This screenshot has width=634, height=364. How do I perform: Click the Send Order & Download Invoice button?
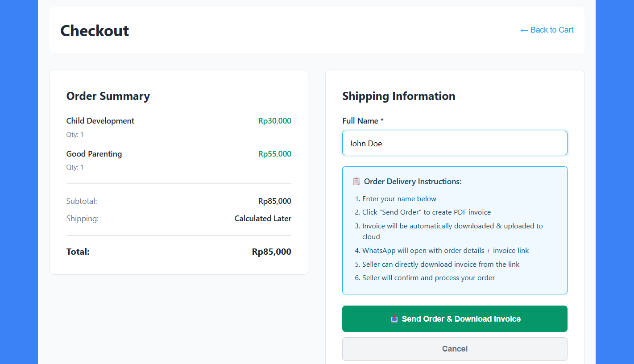click(x=455, y=318)
